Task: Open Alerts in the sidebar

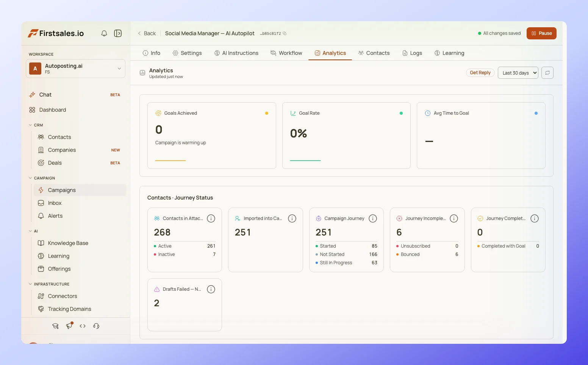Action: point(80,216)
